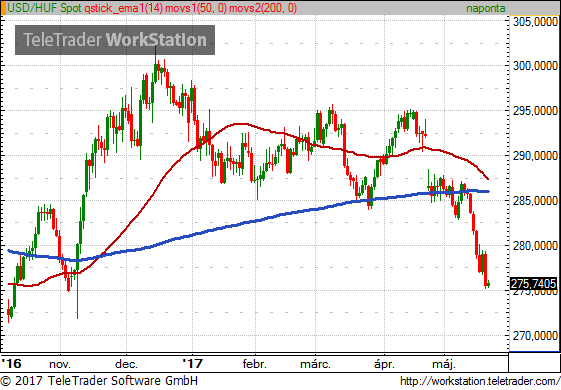The image size is (561, 390).
Task: Click the 300,0000 price axis label
Action: click(x=535, y=66)
